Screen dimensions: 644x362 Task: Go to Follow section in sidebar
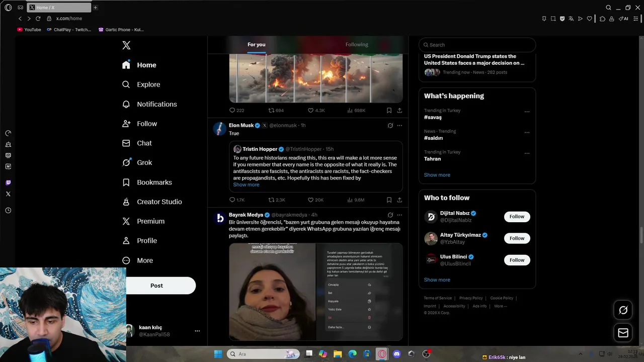coord(139,124)
